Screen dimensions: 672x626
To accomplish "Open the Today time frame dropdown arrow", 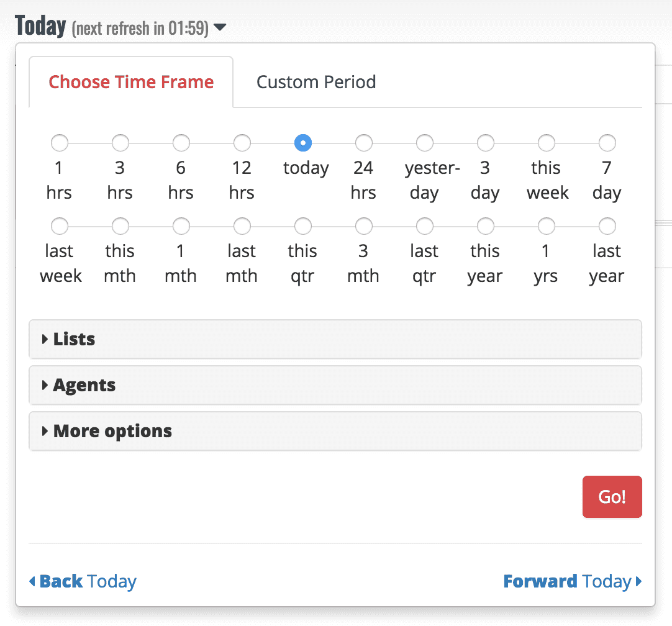I will (x=219, y=27).
